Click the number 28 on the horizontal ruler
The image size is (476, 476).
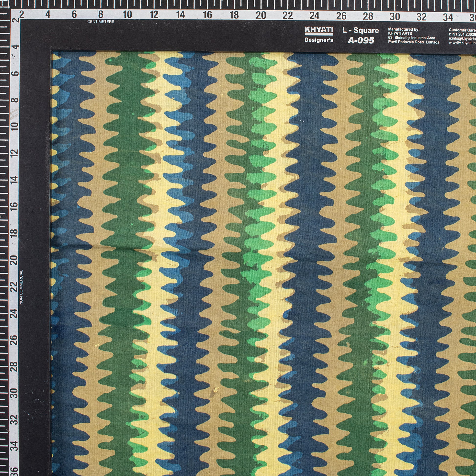(368, 16)
